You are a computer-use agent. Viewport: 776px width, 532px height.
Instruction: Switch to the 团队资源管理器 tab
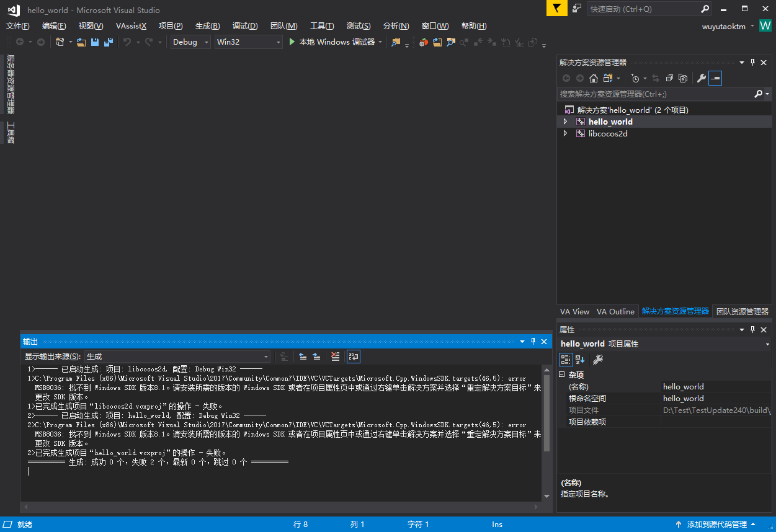pos(742,311)
